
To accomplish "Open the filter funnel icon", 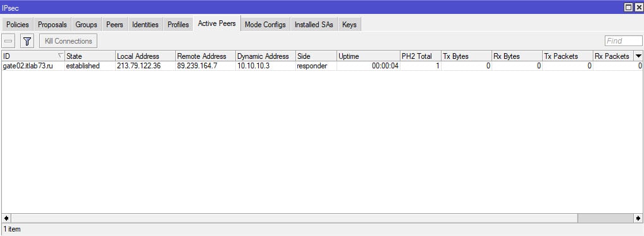I will [27, 41].
